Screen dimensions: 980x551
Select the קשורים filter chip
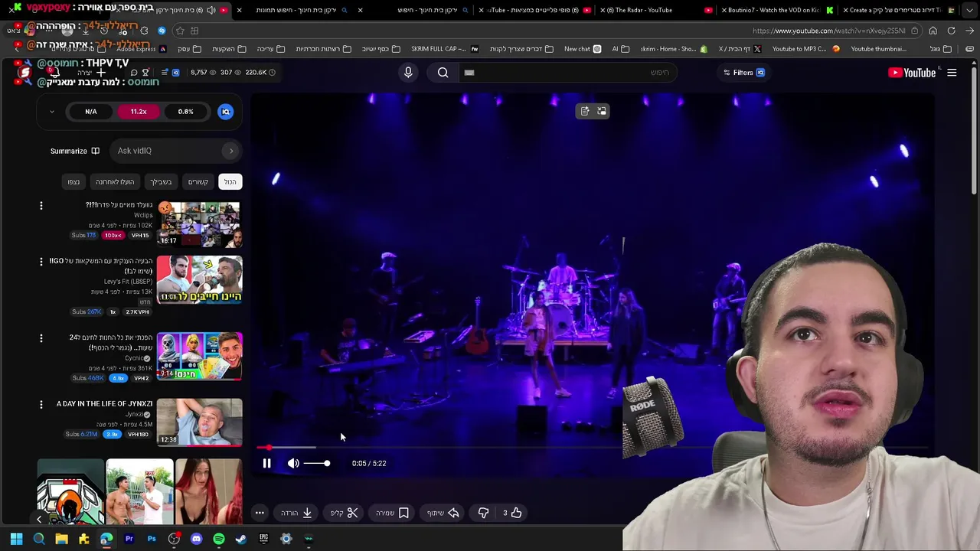(x=198, y=181)
